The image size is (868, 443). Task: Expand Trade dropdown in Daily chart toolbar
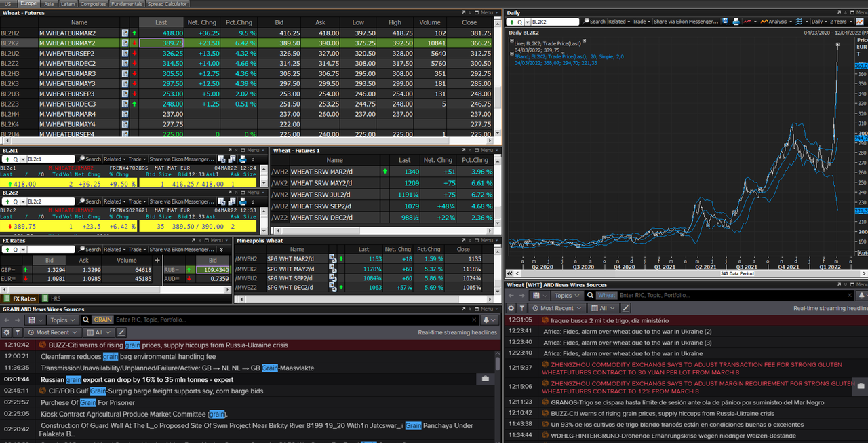(642, 22)
